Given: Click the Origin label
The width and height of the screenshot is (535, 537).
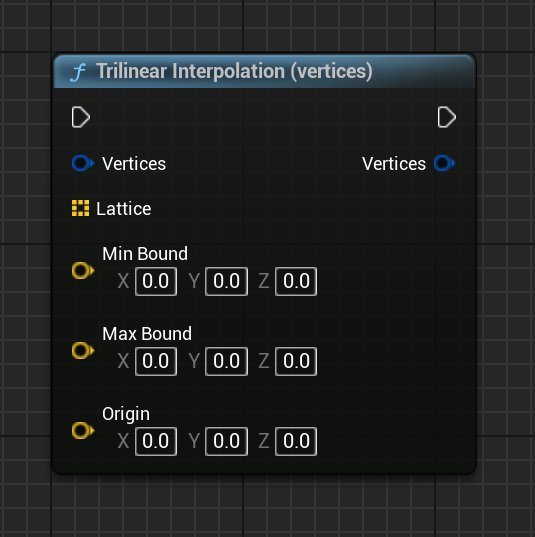Looking at the screenshot, I should [x=126, y=414].
